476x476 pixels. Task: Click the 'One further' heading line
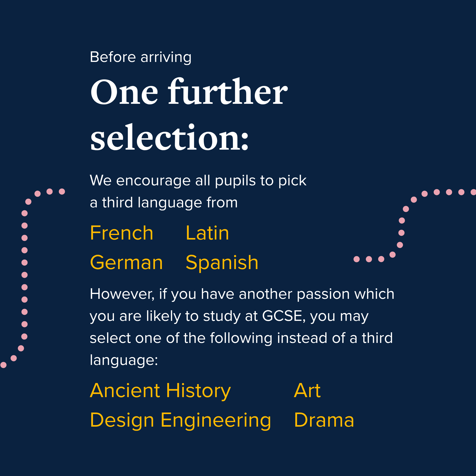pos(189,92)
